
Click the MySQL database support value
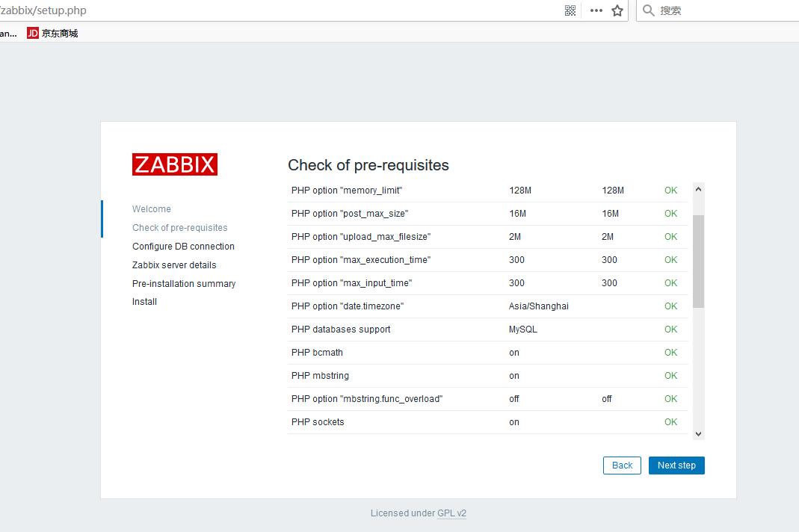point(522,330)
